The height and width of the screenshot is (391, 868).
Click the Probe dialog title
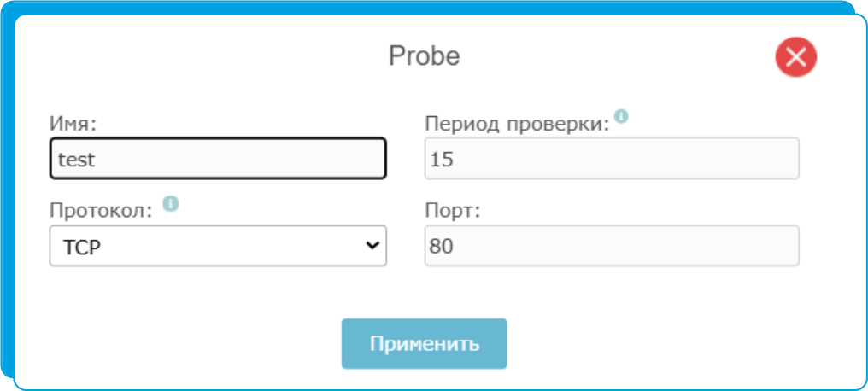click(424, 56)
